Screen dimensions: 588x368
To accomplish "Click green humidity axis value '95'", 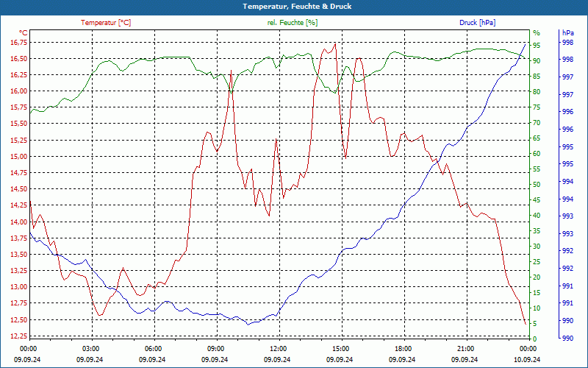I will click(537, 46).
